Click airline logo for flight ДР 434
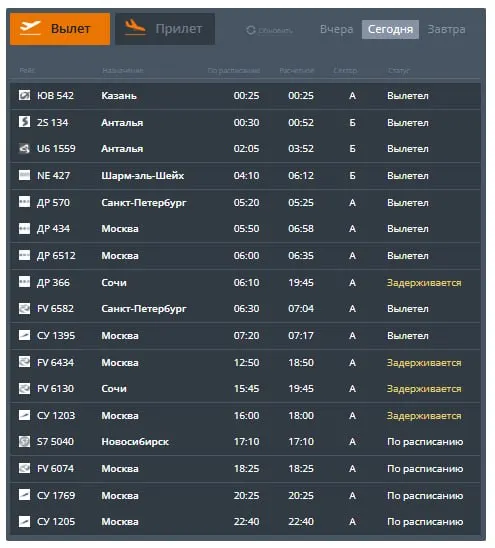 [x=24, y=229]
